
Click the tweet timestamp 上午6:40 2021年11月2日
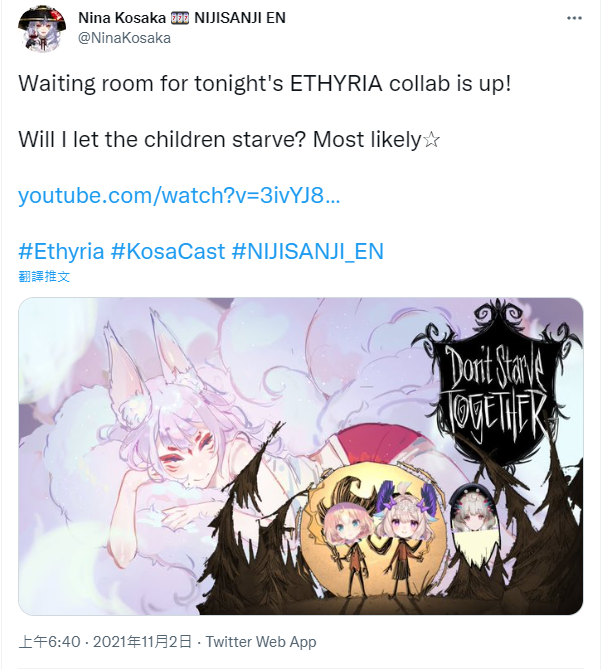105,642
